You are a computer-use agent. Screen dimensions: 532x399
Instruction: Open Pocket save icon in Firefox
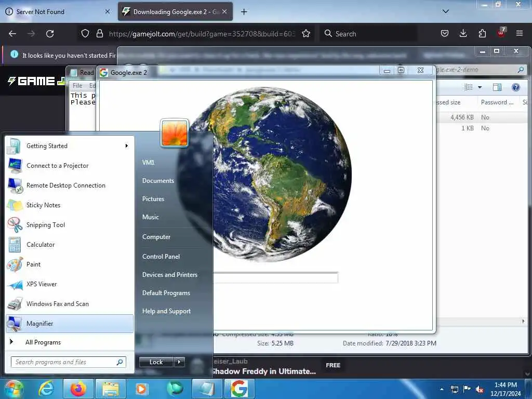(x=445, y=34)
